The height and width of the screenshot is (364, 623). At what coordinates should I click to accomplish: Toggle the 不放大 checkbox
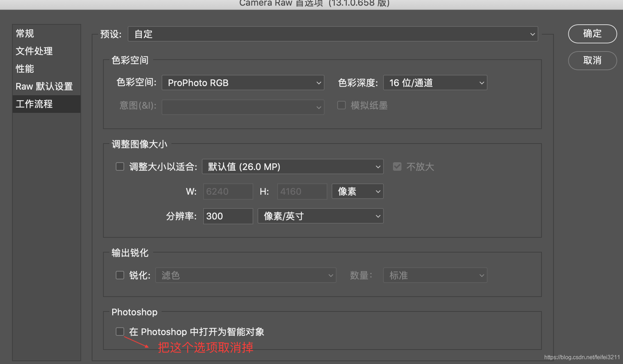tap(397, 166)
